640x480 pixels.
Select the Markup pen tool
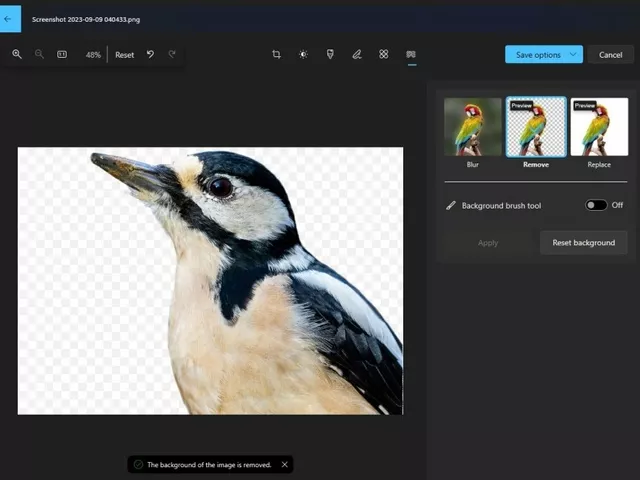point(357,54)
